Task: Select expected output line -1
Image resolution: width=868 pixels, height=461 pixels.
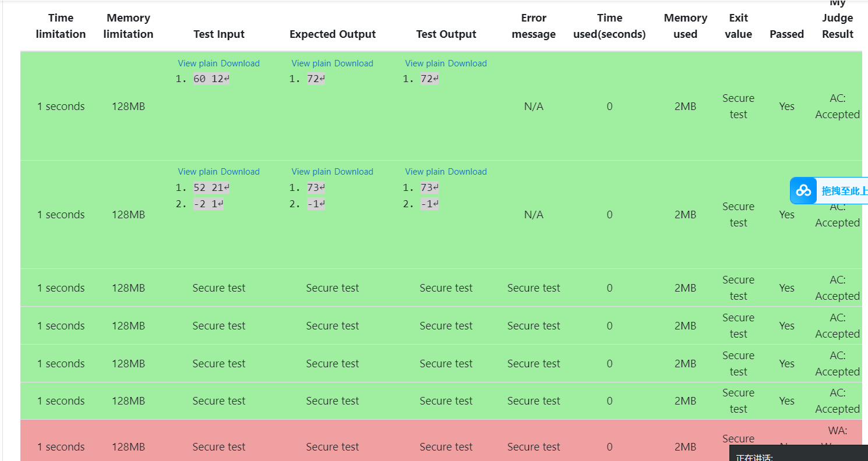Action: (x=316, y=204)
